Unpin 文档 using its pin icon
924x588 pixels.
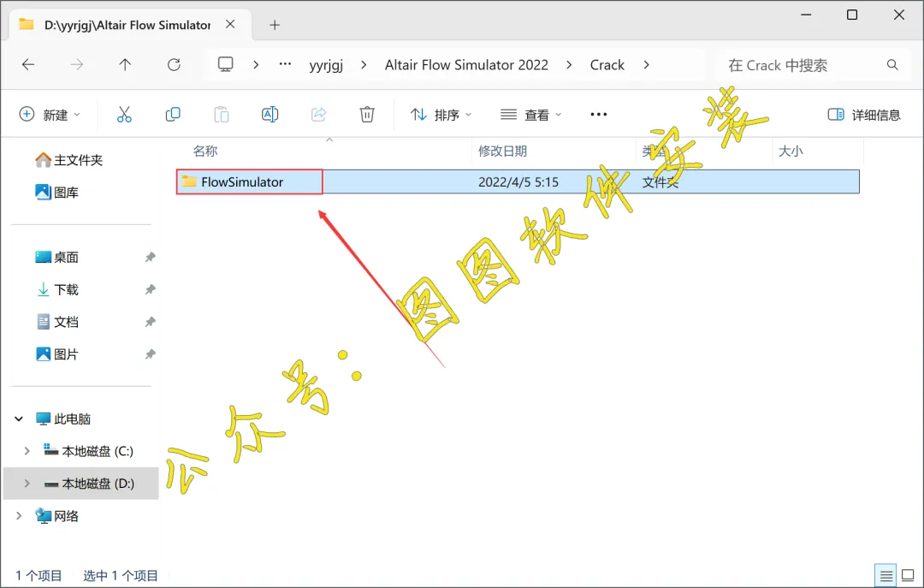(x=151, y=322)
